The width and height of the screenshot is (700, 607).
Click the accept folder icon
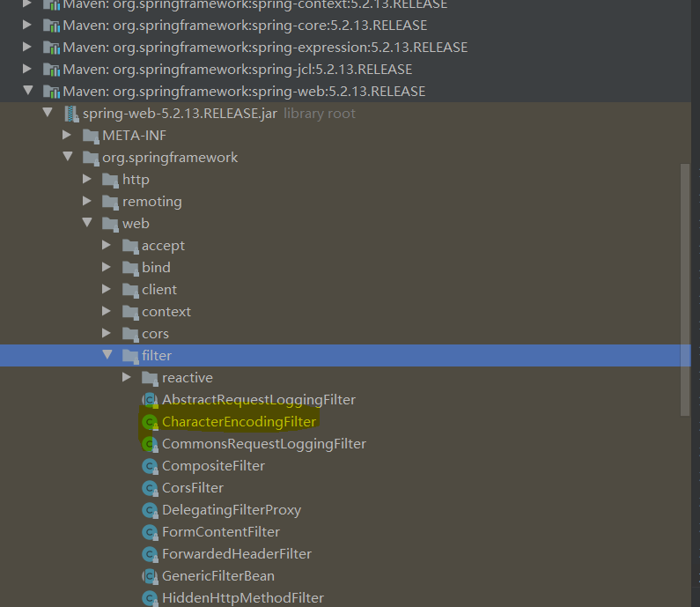click(x=130, y=246)
